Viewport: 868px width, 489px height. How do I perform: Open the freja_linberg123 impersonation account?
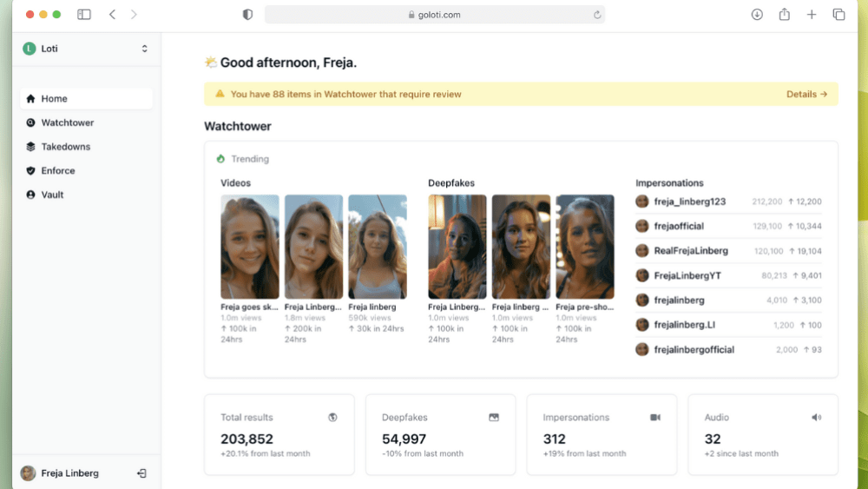click(689, 202)
